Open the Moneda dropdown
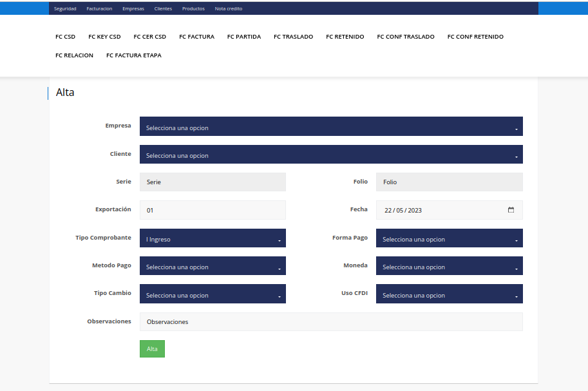 pyautogui.click(x=449, y=266)
